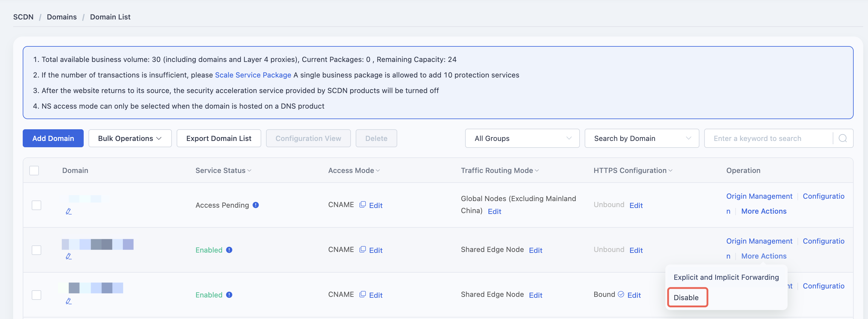The height and width of the screenshot is (319, 868).
Task: Click pencil icon under Unbound Enabled domain
Action: click(x=68, y=256)
